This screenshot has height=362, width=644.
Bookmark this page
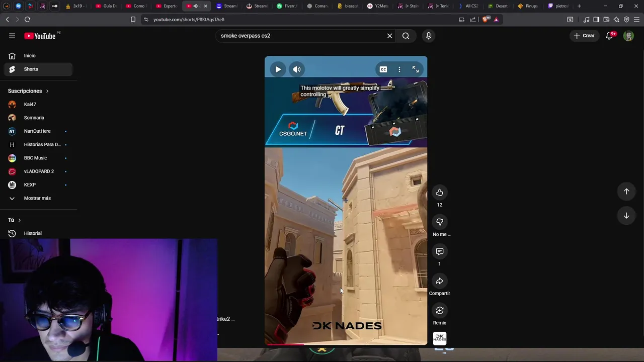coord(133,20)
